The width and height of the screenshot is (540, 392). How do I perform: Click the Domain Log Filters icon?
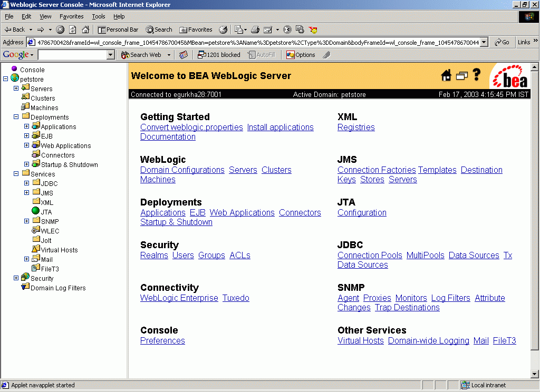[x=25, y=286]
